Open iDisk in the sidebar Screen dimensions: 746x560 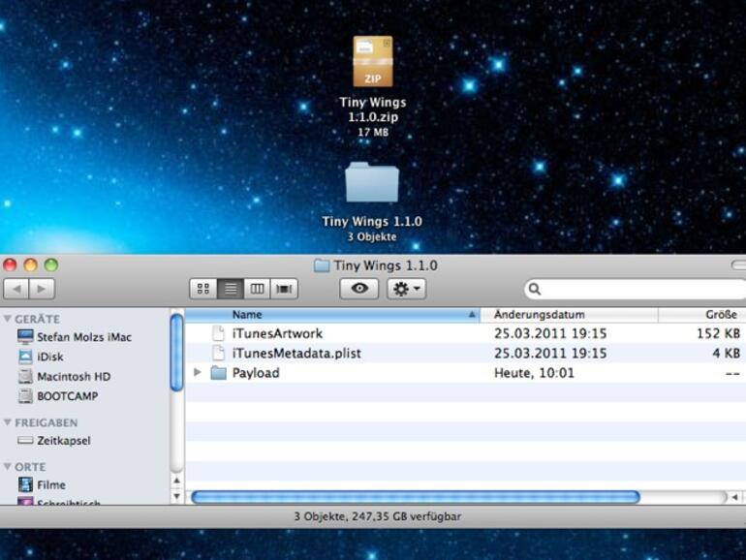[41, 357]
